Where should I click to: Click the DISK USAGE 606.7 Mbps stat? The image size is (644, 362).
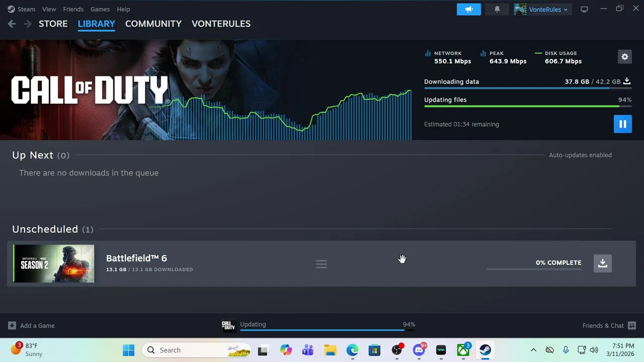click(x=558, y=57)
